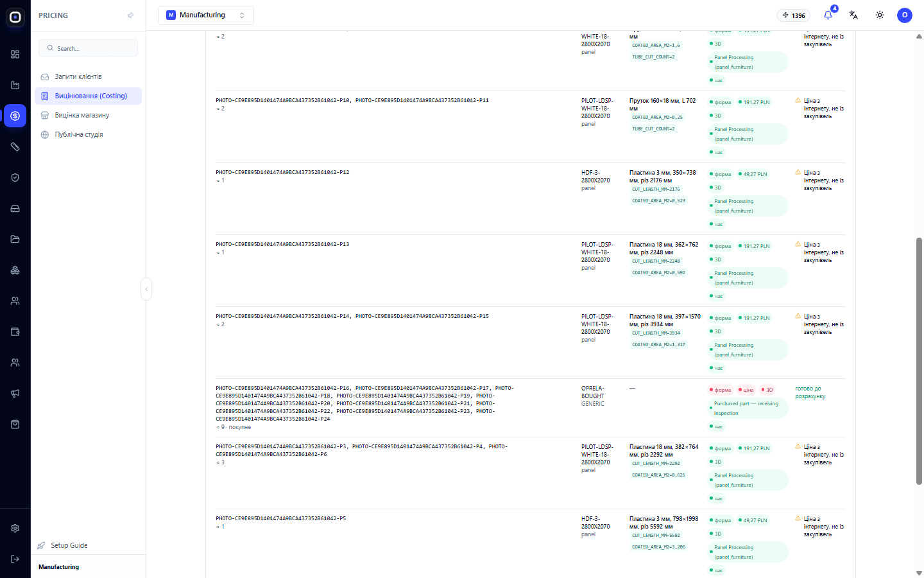Screen dimensions: 924x578
Task: Open the shopping bag icon in sidebar
Action: click(15, 425)
